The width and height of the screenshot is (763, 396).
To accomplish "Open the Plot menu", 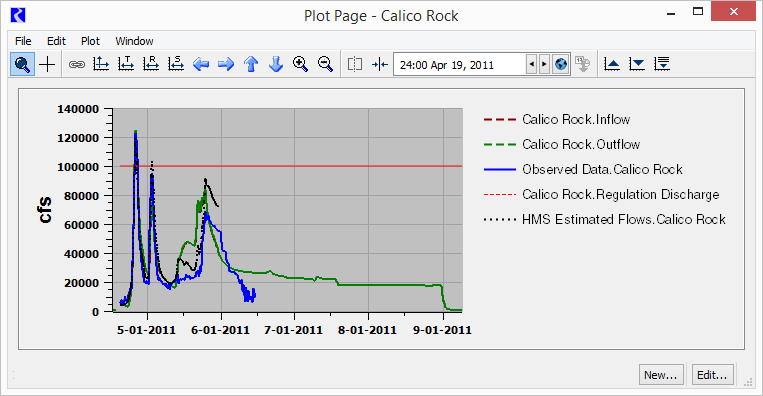I will pyautogui.click(x=90, y=41).
